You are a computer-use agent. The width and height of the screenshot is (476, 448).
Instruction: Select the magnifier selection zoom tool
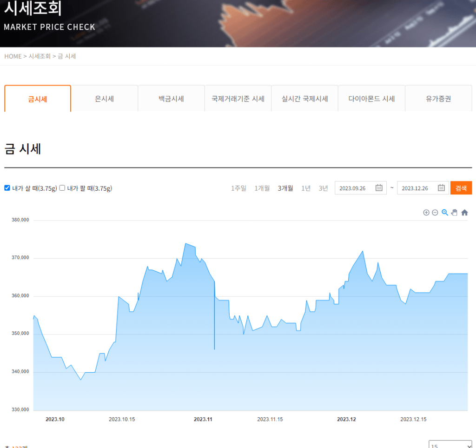(445, 213)
